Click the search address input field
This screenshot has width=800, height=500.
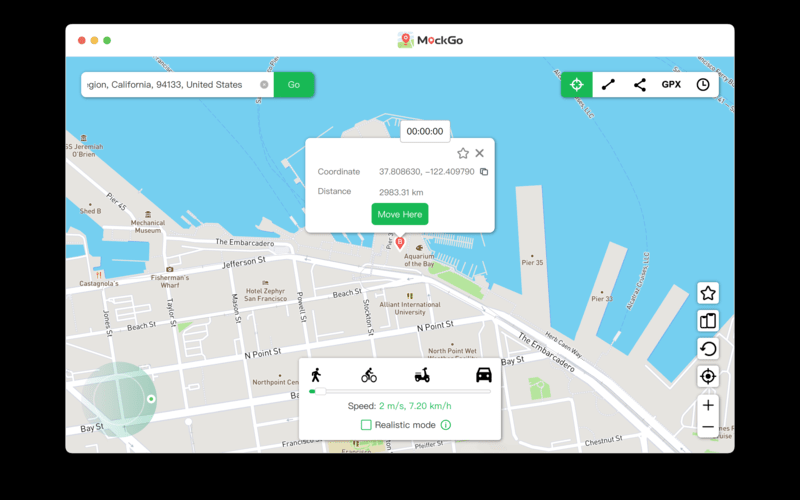coord(170,85)
